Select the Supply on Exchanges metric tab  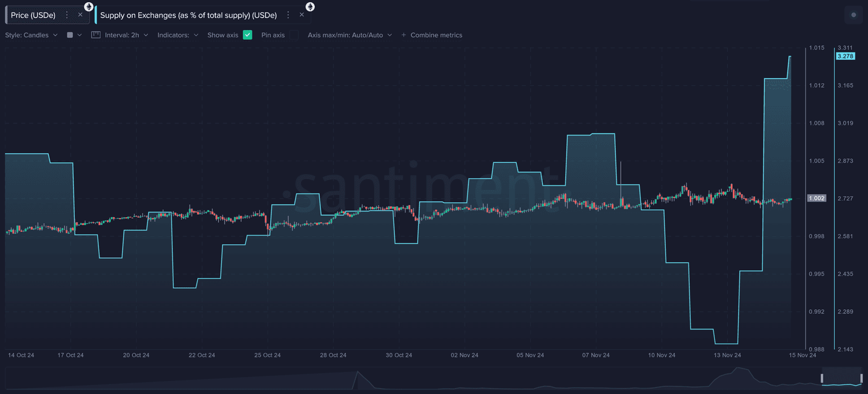pyautogui.click(x=188, y=15)
